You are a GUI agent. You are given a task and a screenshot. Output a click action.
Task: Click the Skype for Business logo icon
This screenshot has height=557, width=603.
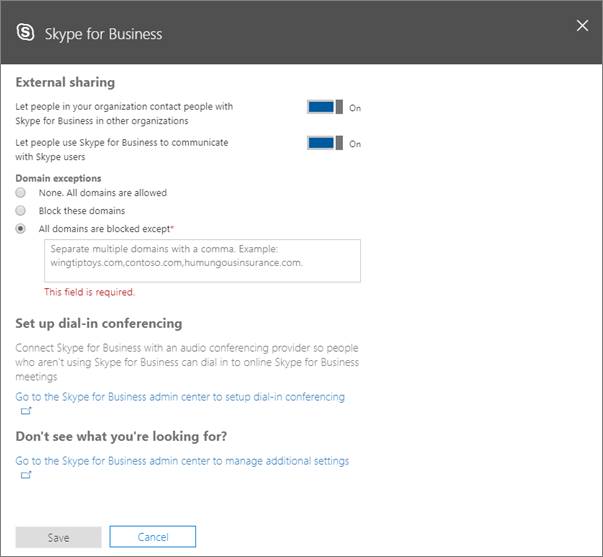[25, 32]
